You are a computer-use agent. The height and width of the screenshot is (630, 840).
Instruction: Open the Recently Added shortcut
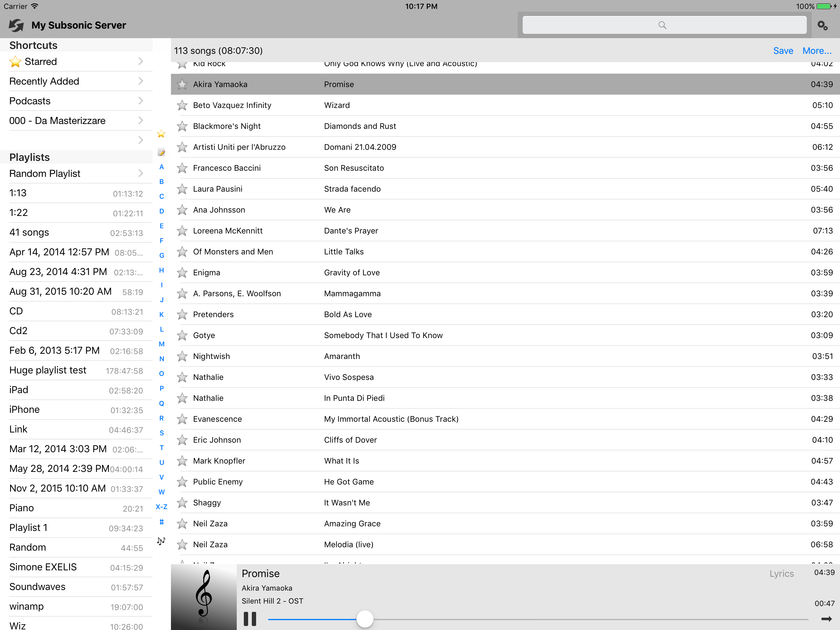click(x=76, y=81)
